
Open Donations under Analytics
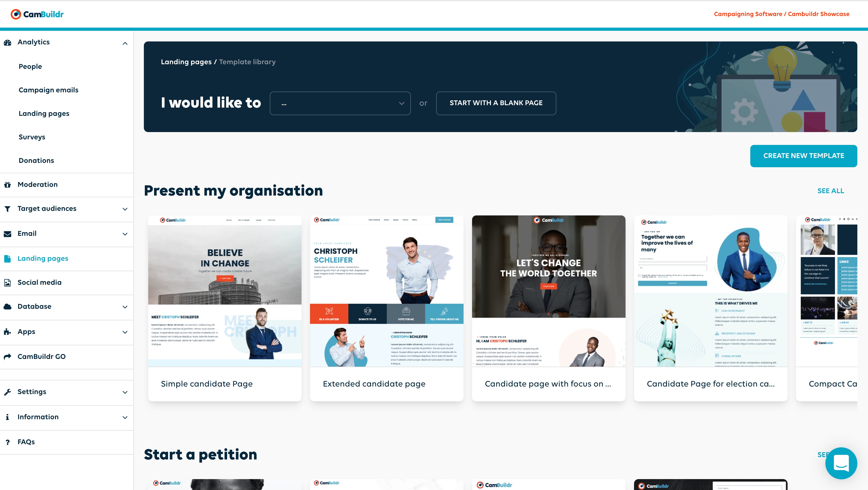pos(36,160)
